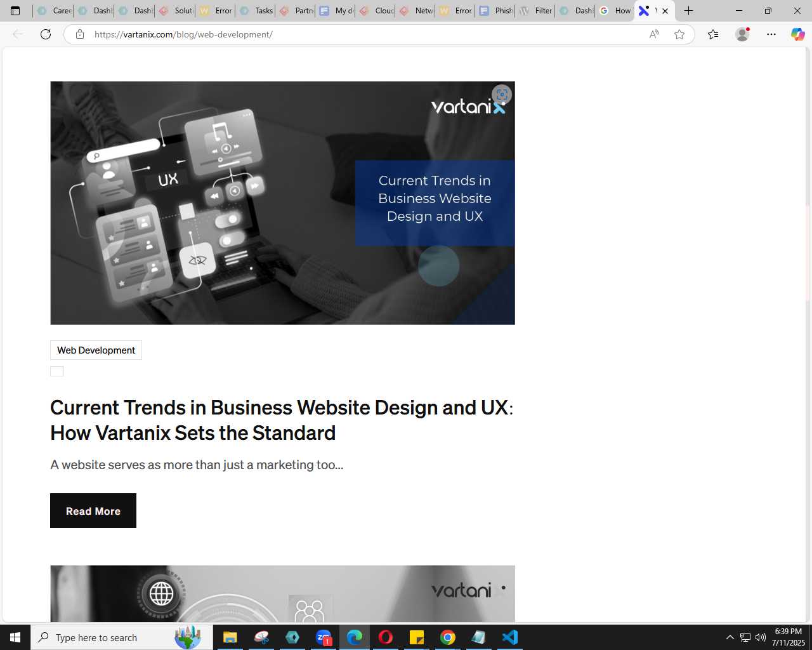Activate the Read aloud icon
This screenshot has height=650, width=812.
[654, 34]
